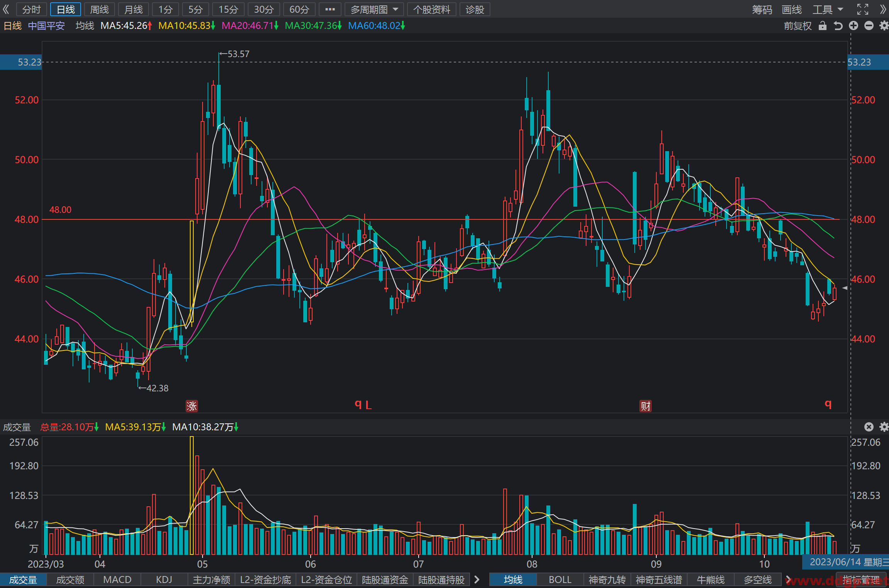This screenshot has width=889, height=588.
Task: Toggle the 前复权 price adjustment mode
Action: point(798,26)
